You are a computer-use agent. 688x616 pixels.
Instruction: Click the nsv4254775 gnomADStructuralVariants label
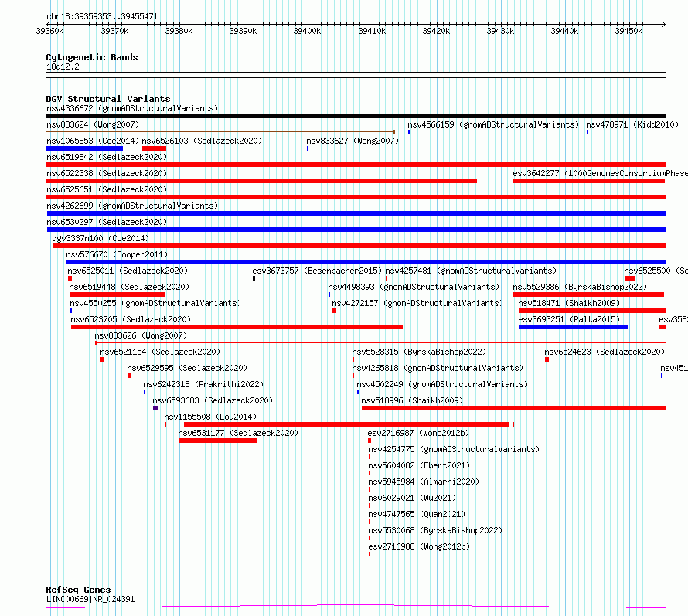(x=454, y=449)
